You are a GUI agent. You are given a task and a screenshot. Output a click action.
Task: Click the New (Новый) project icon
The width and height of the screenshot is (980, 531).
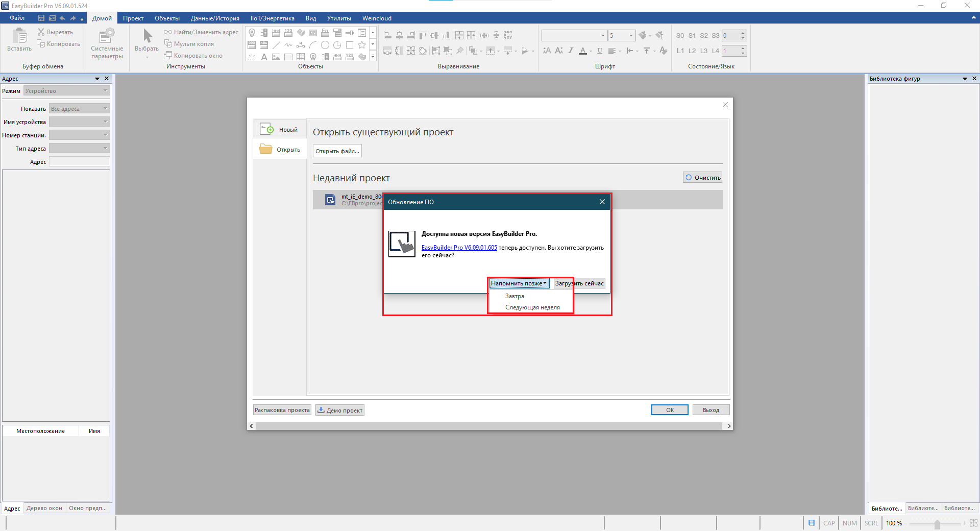[267, 129]
